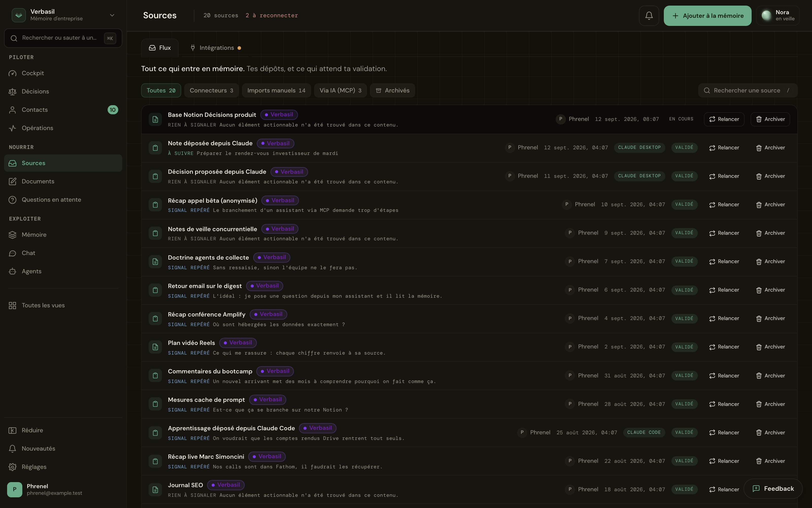812x508 pixels.
Task: Open Nouveautés in the sidebar
Action: [63, 449]
